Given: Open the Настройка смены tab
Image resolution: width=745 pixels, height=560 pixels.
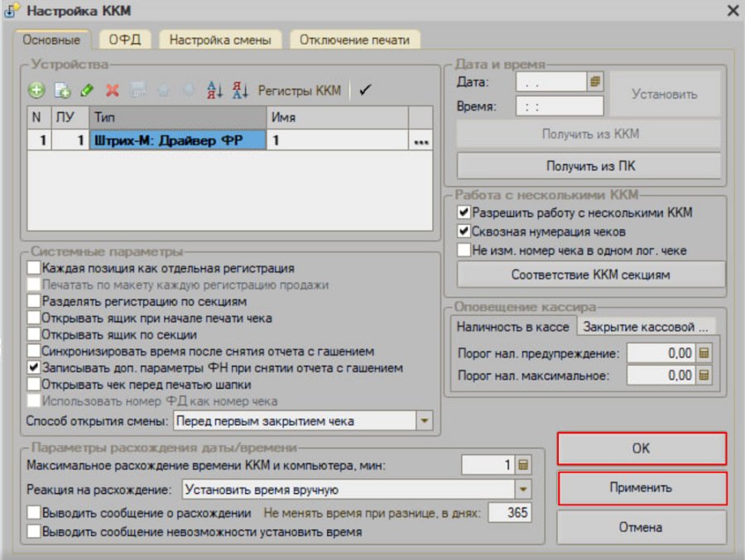Looking at the screenshot, I should (x=220, y=40).
